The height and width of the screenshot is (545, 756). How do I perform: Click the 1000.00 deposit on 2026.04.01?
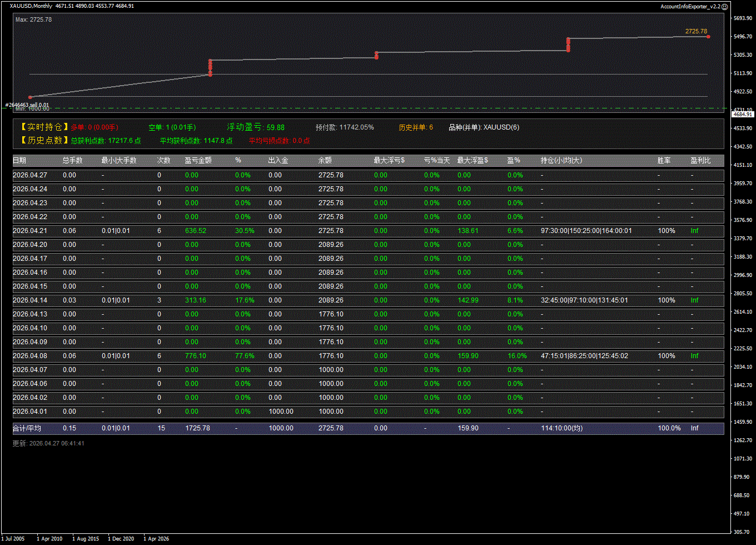[x=281, y=412]
